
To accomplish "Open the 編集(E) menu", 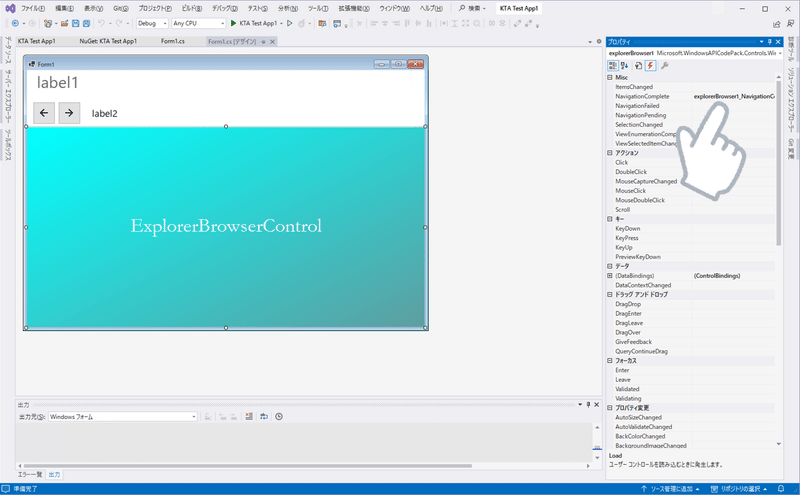I will tap(64, 9).
